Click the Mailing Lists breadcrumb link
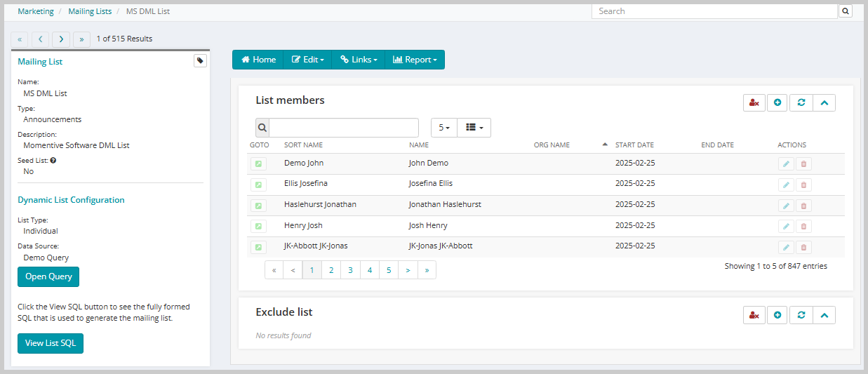This screenshot has width=868, height=374. [91, 11]
